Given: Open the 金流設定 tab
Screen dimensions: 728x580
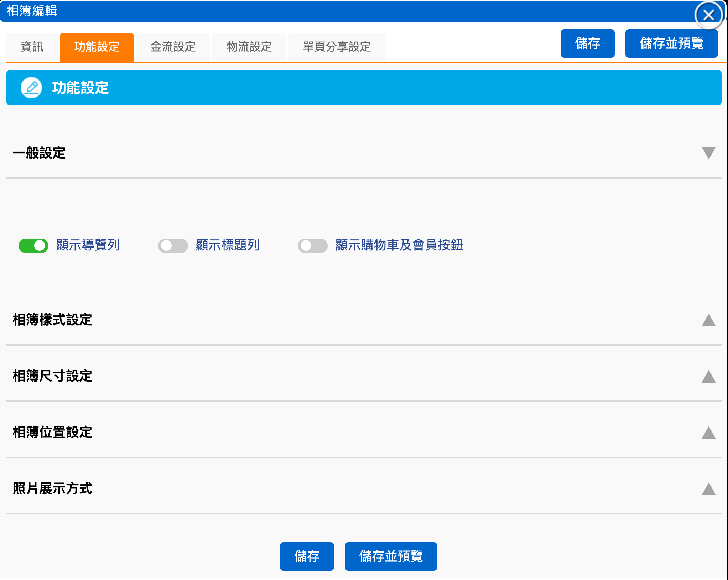Looking at the screenshot, I should [173, 47].
